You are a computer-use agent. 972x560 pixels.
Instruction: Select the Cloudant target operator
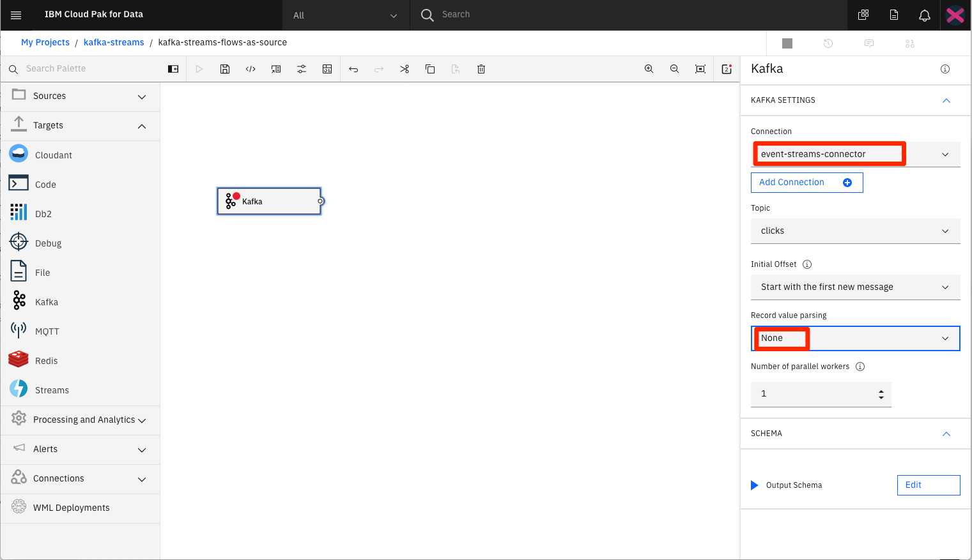[81, 155]
